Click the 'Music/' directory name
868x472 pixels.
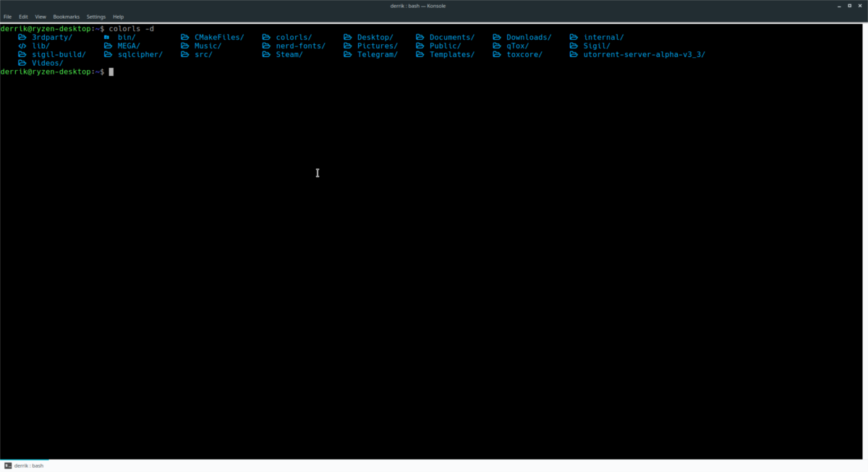208,46
